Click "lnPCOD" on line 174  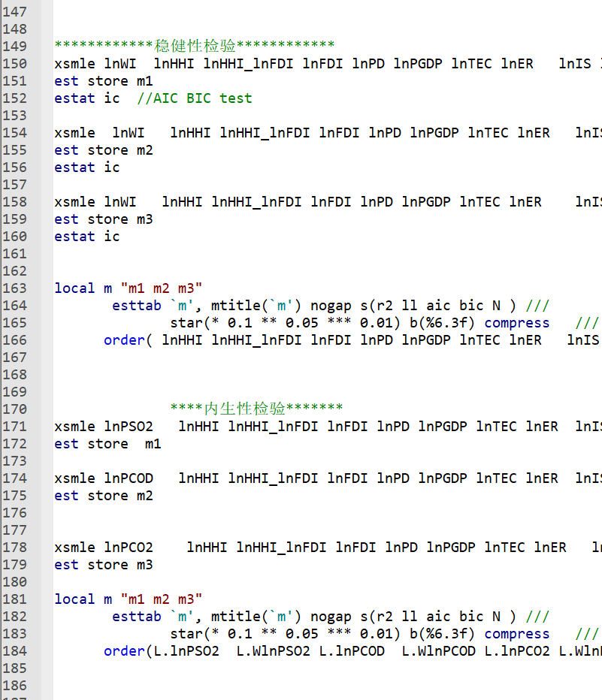129,478
